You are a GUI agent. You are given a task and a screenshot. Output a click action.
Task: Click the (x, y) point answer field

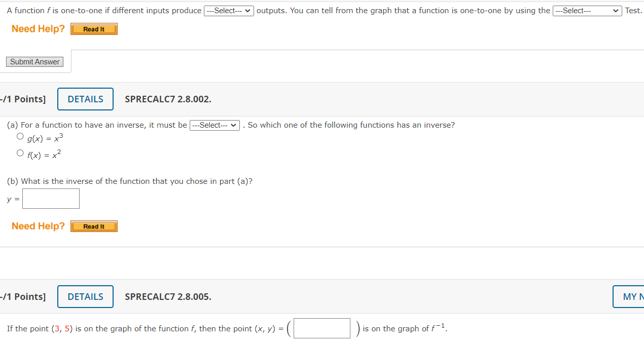(x=322, y=328)
